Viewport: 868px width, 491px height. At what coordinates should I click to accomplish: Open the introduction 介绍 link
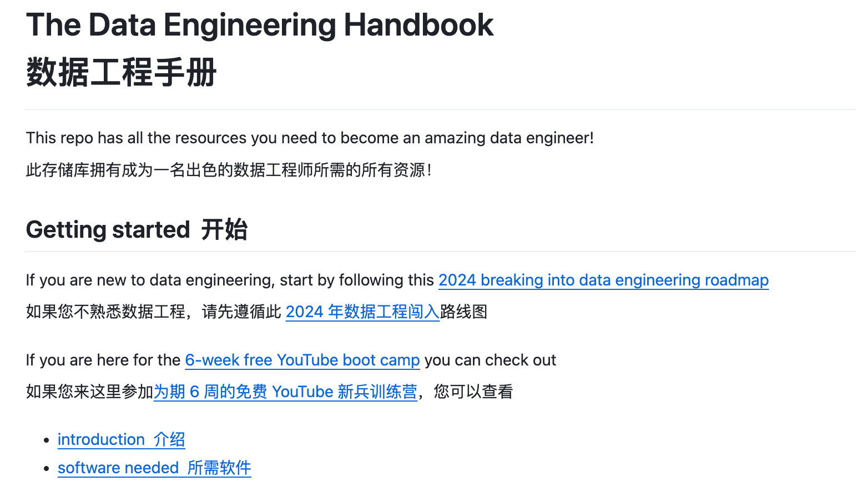(121, 439)
